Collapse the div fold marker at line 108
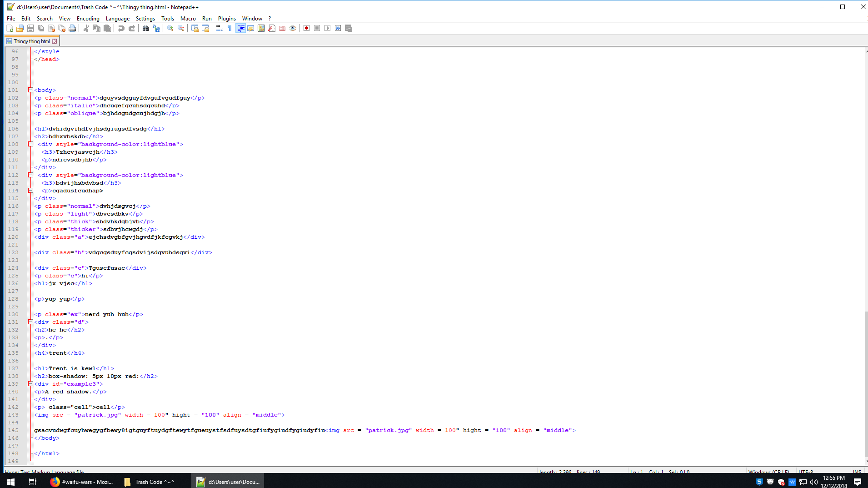The image size is (868, 488). tap(30, 144)
